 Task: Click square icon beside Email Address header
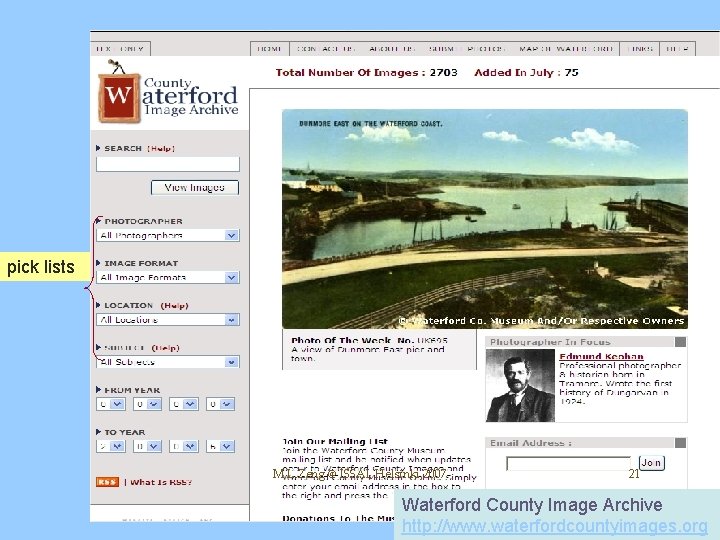[x=681, y=443]
